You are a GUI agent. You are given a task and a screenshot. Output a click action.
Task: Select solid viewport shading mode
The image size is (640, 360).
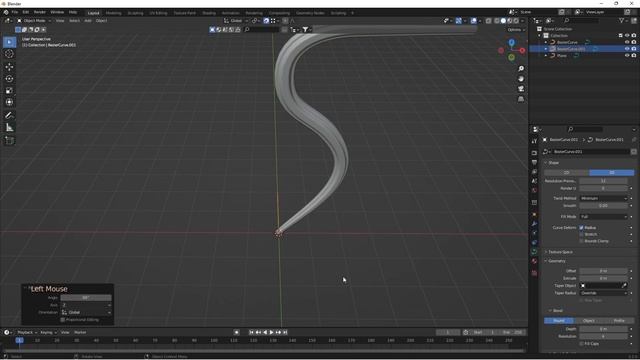click(503, 21)
